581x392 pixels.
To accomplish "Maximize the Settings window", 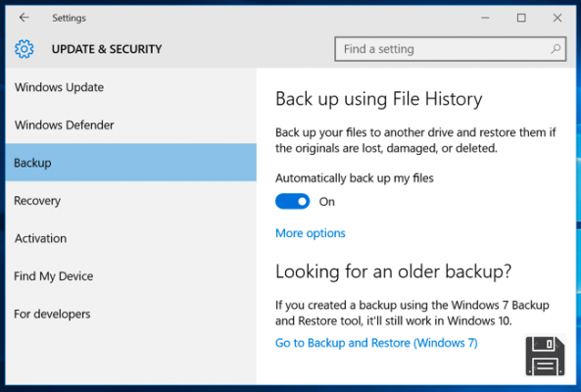I will pos(521,18).
